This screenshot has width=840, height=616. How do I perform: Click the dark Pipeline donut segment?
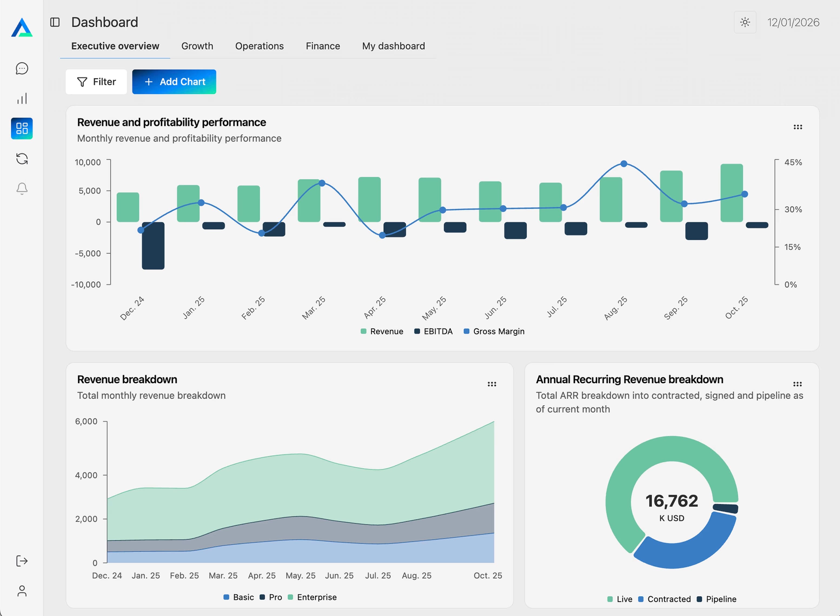point(725,509)
